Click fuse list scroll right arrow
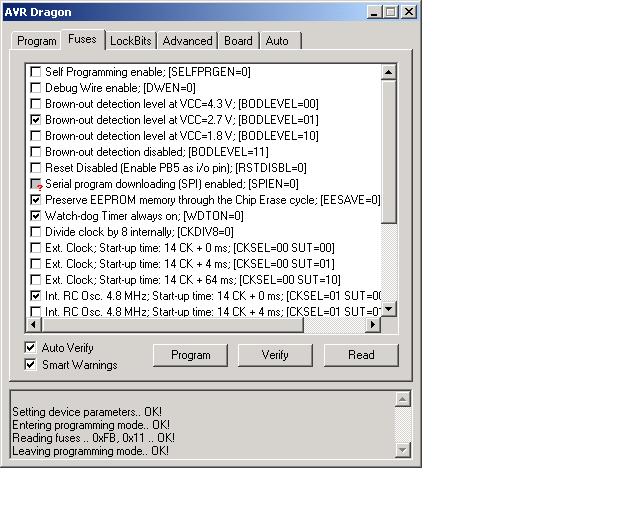Screen dimensions: 640x512 click(x=373, y=325)
